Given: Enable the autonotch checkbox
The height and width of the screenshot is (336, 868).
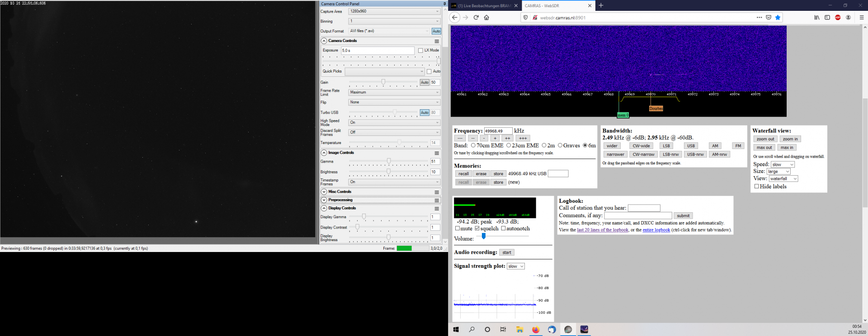Looking at the screenshot, I should coord(503,229).
